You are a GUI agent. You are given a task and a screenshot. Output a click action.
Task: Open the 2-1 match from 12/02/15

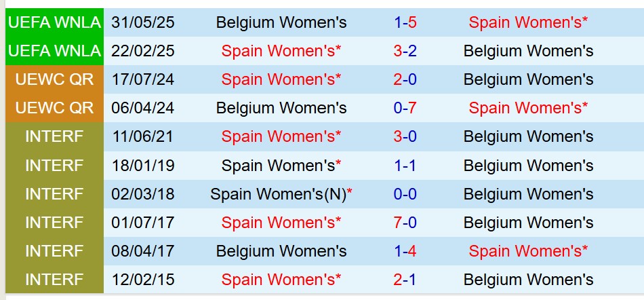click(x=405, y=279)
